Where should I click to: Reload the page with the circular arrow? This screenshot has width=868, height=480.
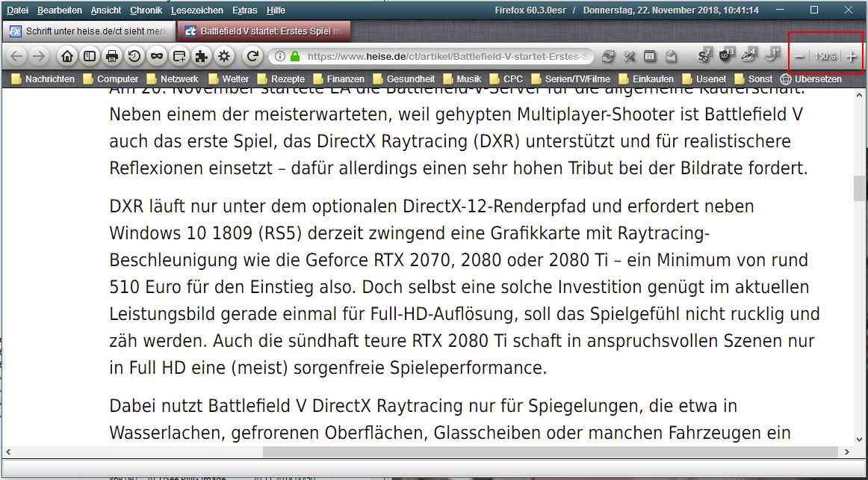pos(253,56)
